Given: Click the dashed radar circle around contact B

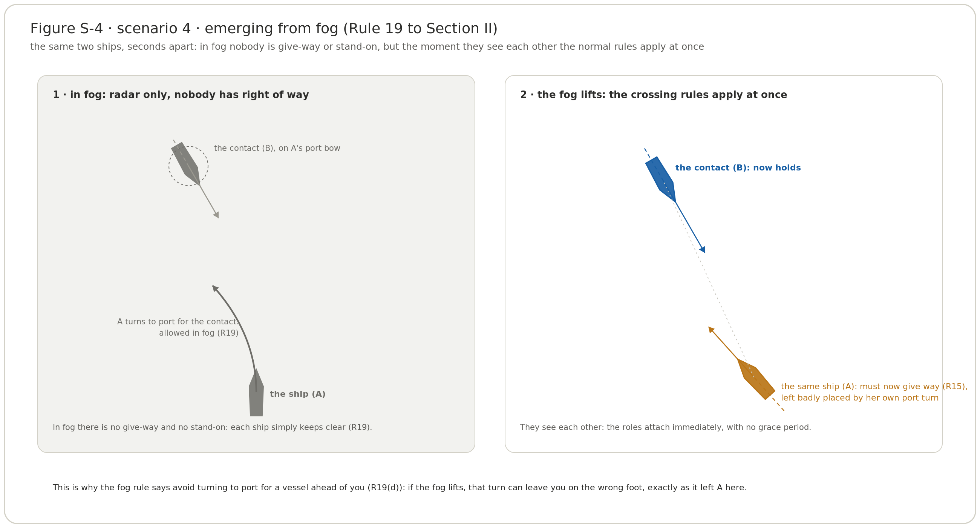Looking at the screenshot, I should pyautogui.click(x=188, y=166).
